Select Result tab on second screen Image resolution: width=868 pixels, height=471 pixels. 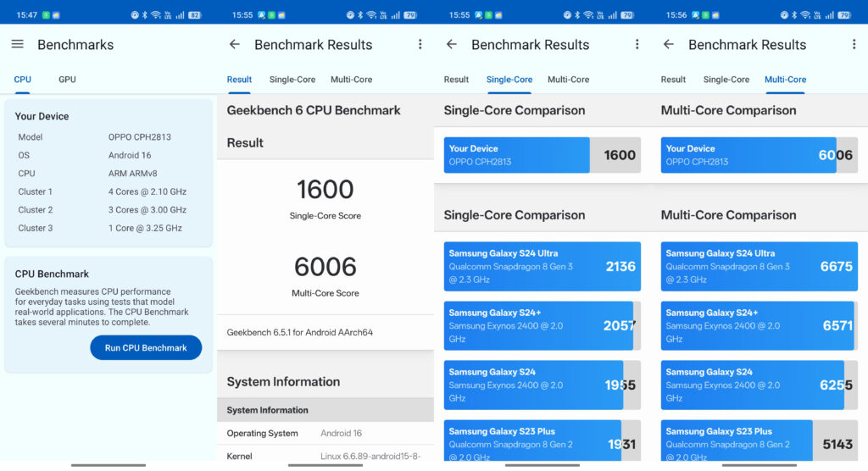(x=239, y=80)
